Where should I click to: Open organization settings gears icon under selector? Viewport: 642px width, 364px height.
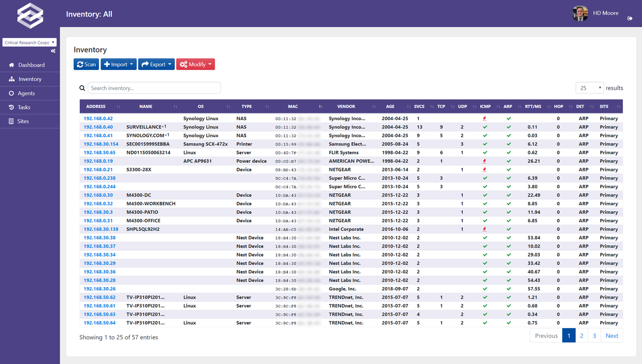tap(53, 51)
